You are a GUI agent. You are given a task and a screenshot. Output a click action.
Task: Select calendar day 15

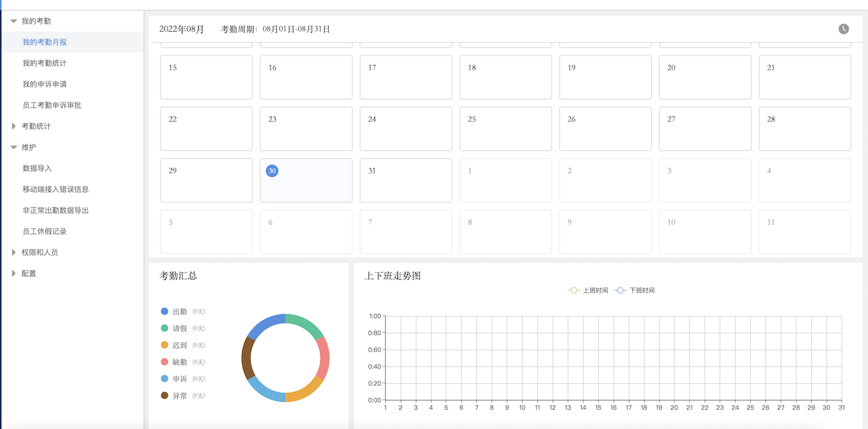206,77
